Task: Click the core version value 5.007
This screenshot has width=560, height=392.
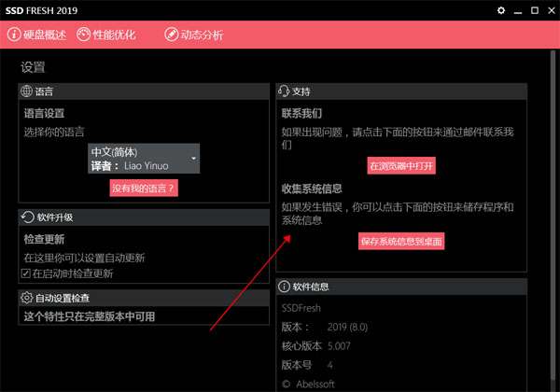Action: pyautogui.click(x=339, y=345)
